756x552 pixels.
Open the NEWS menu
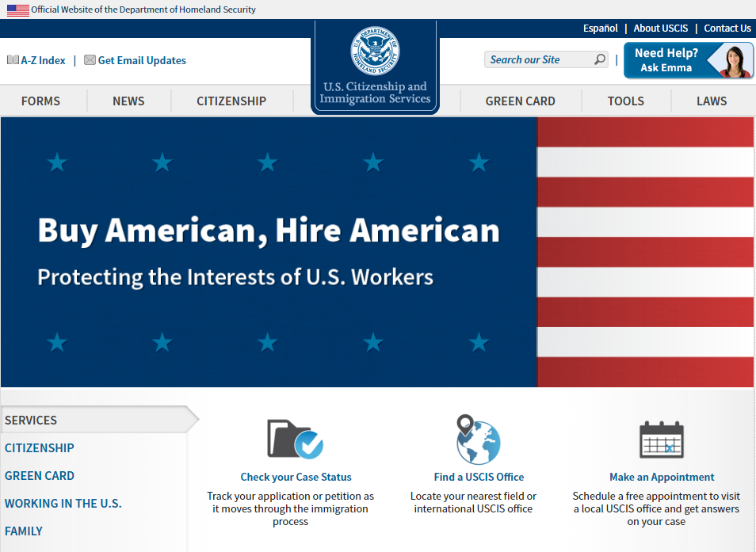click(128, 101)
